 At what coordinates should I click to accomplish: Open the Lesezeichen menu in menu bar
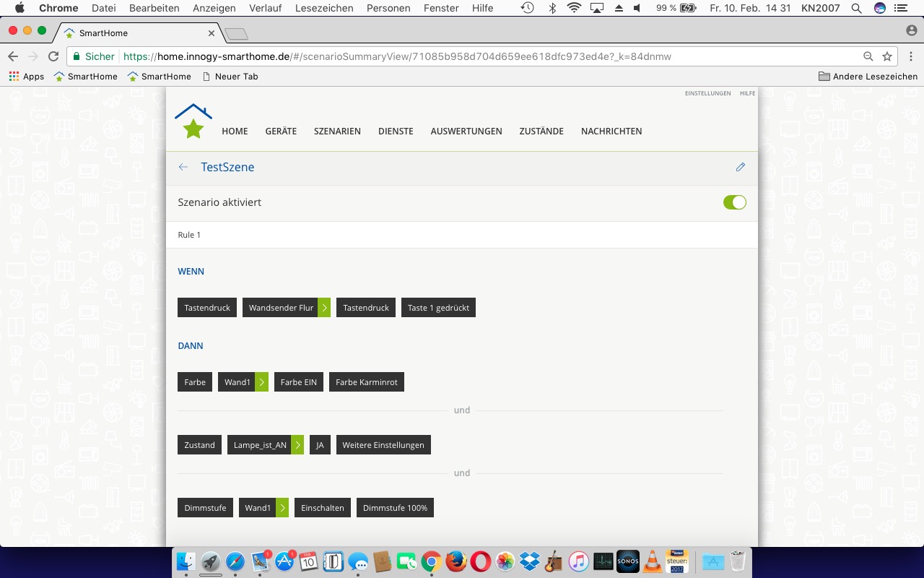325,8
